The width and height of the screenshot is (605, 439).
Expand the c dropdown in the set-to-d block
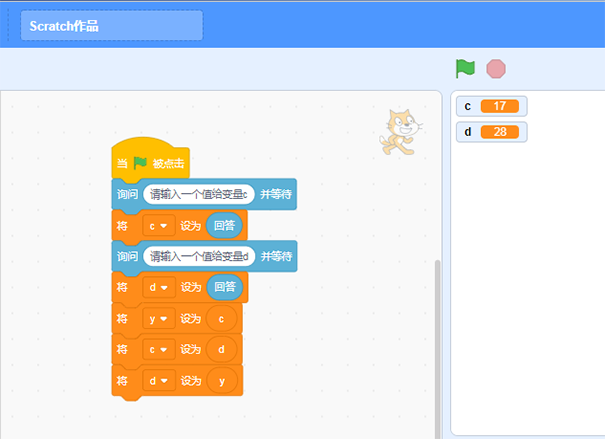(159, 349)
